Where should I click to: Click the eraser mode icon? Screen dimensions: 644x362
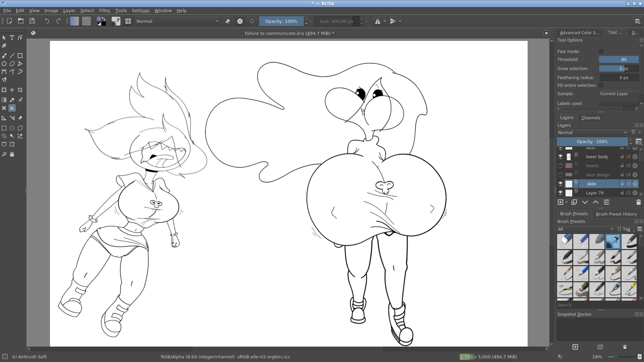[228, 21]
